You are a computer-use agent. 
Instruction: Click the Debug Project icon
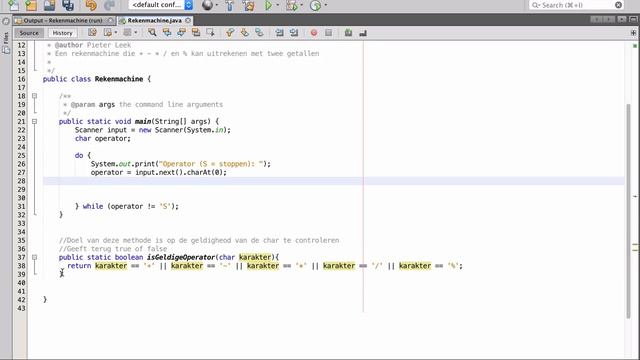[291, 5]
